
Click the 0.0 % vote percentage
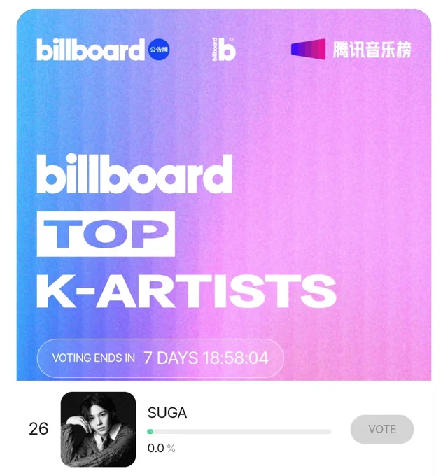[162, 449]
